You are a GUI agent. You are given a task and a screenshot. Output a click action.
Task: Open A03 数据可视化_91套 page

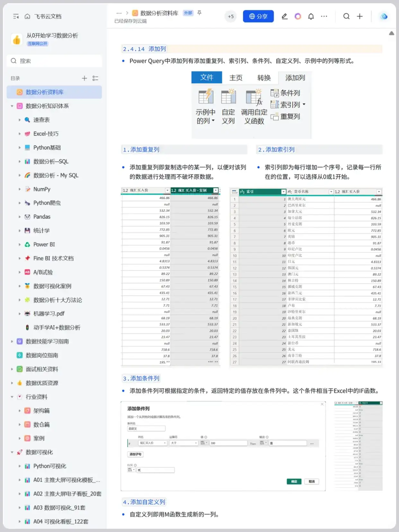pyautogui.click(x=59, y=508)
